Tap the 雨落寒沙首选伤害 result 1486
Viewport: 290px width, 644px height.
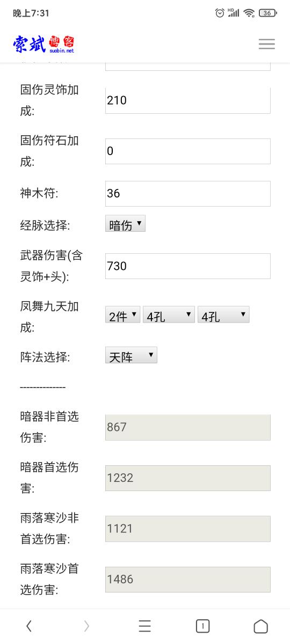(x=188, y=579)
